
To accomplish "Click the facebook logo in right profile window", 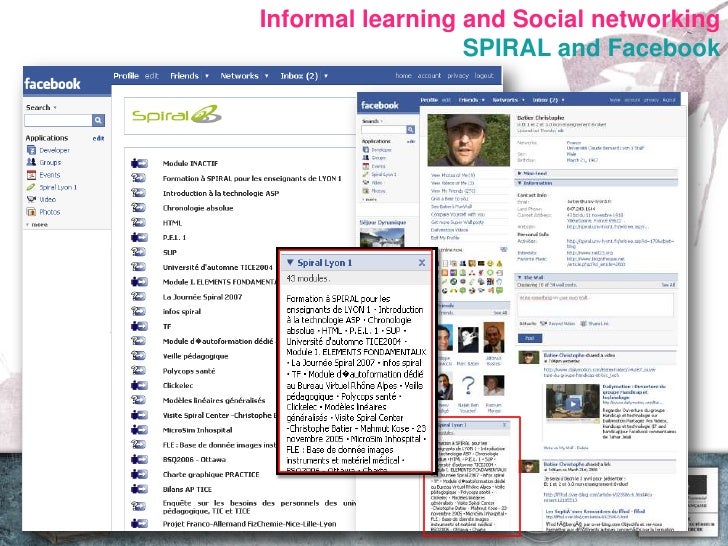I will (380, 105).
